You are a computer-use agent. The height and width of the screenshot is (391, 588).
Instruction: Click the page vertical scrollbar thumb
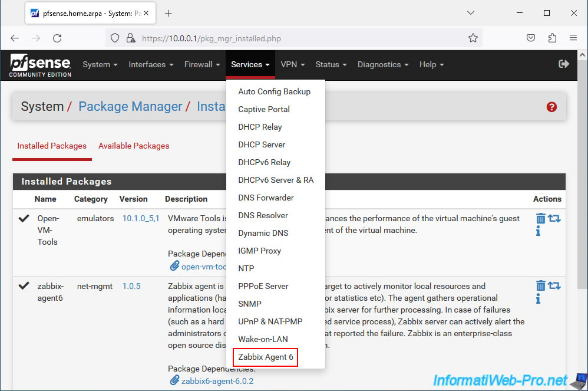click(582, 174)
